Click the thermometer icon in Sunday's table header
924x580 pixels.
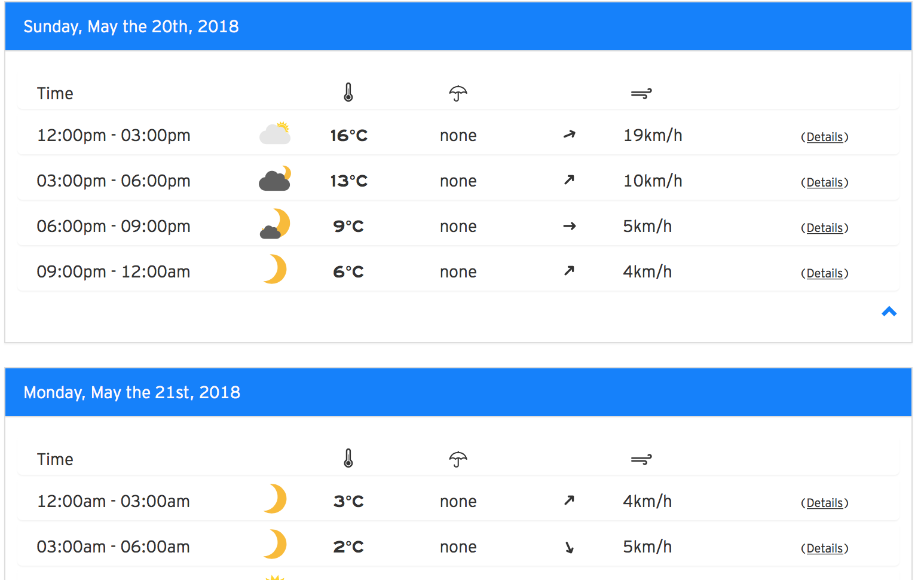(348, 93)
